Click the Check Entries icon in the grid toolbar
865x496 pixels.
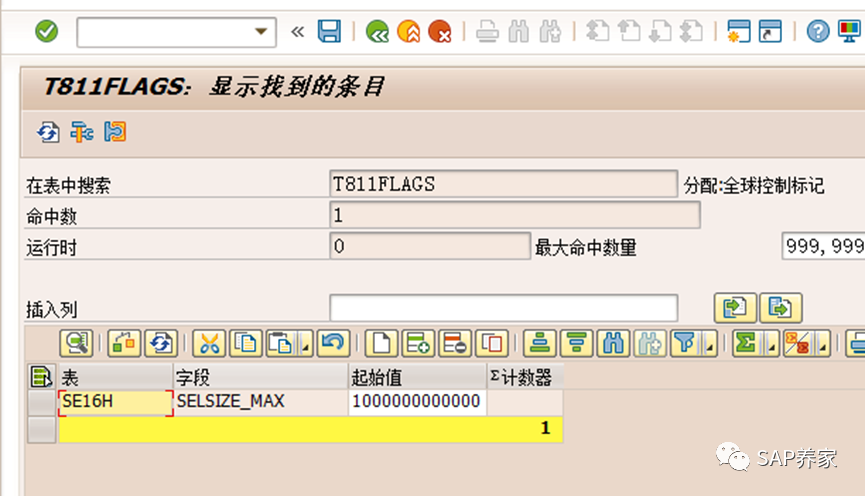click(124, 343)
